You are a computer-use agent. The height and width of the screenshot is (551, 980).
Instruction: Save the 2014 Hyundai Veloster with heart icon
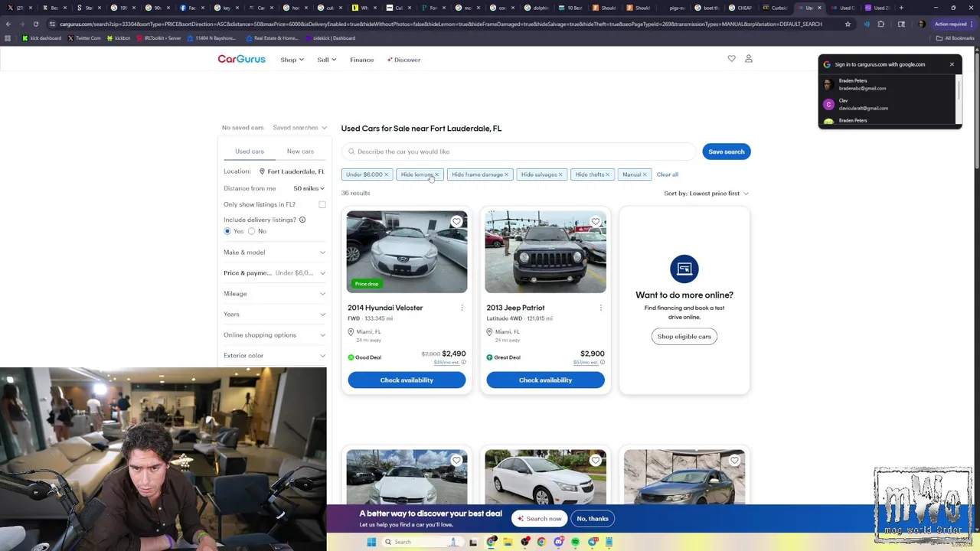(456, 222)
